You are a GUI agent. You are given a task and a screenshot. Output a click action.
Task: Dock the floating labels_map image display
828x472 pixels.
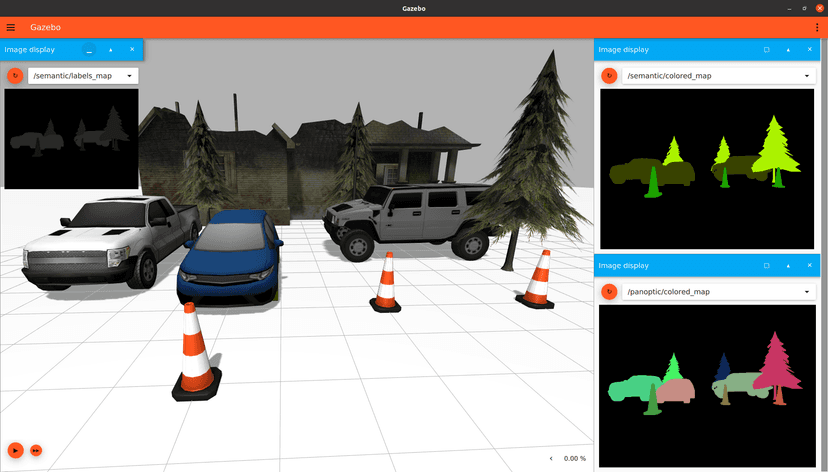(x=89, y=49)
